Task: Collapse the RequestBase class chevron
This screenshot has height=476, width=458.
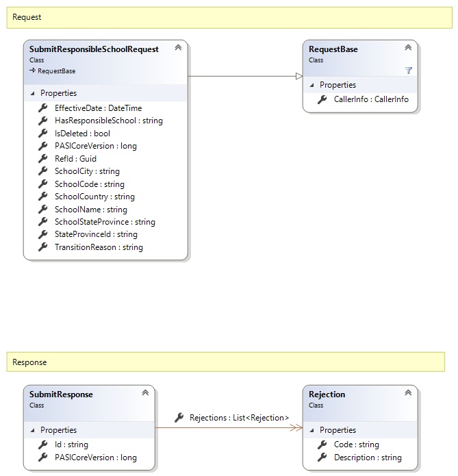Action: pyautogui.click(x=408, y=48)
